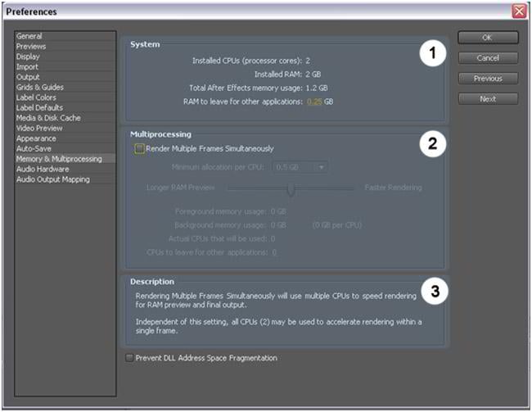Image resolution: width=532 pixels, height=412 pixels.
Task: Select Import in the category list
Action: tap(28, 67)
